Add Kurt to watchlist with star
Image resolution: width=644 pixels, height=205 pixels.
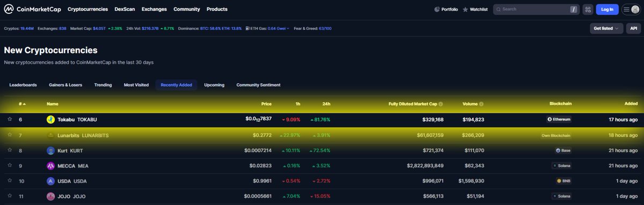click(x=9, y=150)
